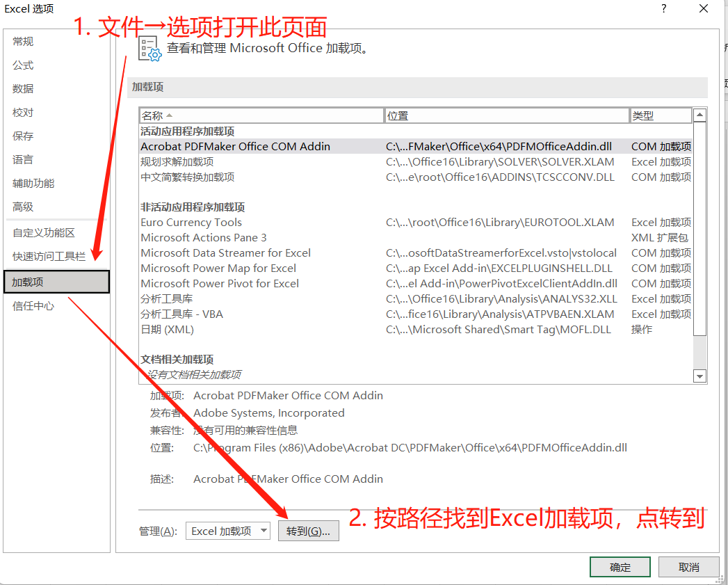Sort by the 类型 column header
The width and height of the screenshot is (728, 585).
click(x=661, y=115)
